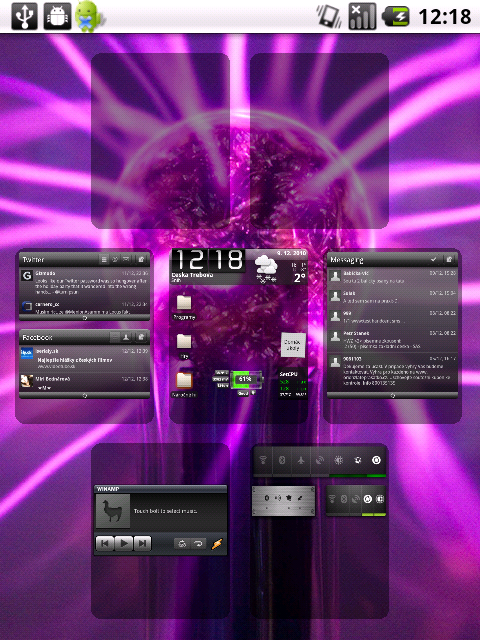Open the SetCPU widget
The height and width of the screenshot is (640, 480).
[292, 384]
